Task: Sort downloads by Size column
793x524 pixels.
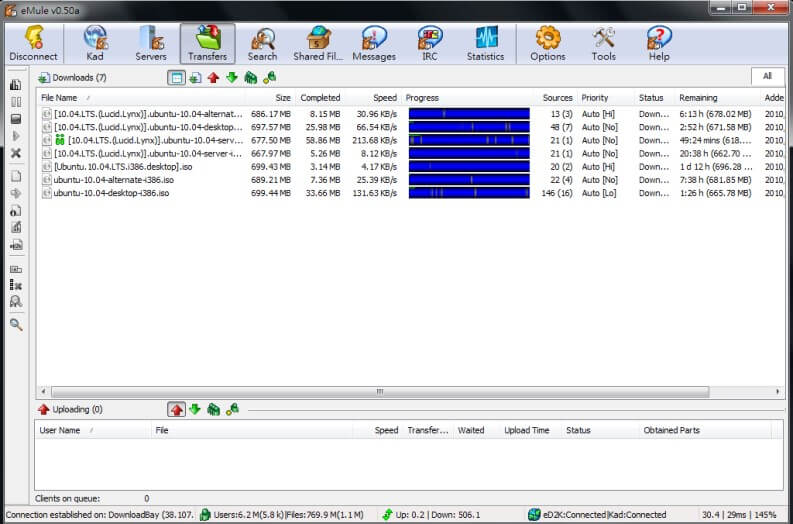Action: pos(270,98)
